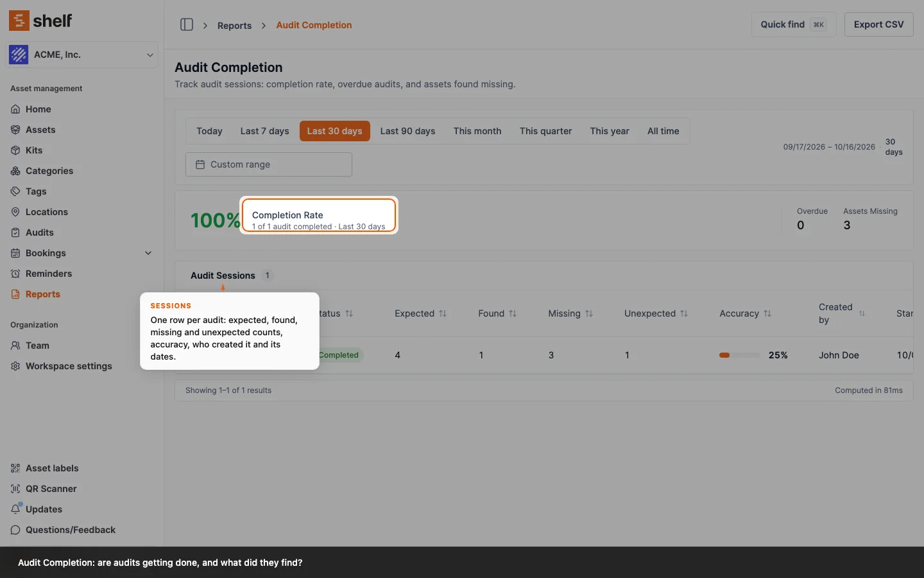This screenshot has height=578, width=924.
Task: Click the Reports breadcrumb link
Action: tap(234, 26)
